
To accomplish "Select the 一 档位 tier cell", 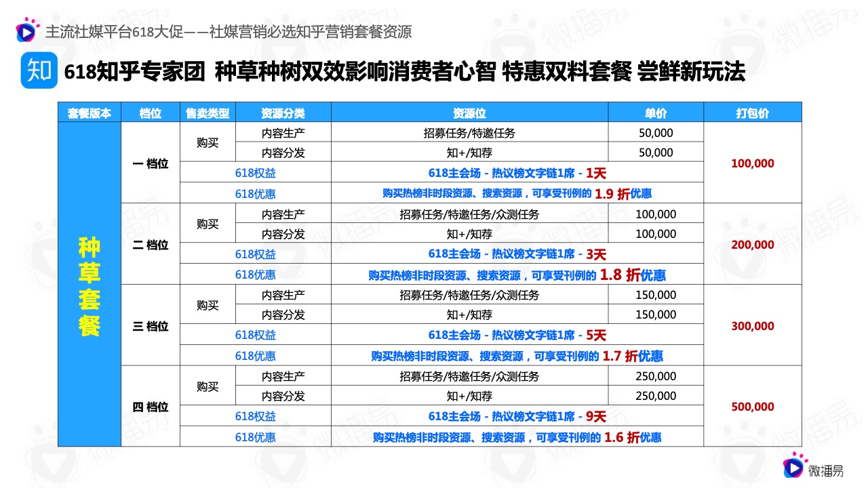I will 150,163.
